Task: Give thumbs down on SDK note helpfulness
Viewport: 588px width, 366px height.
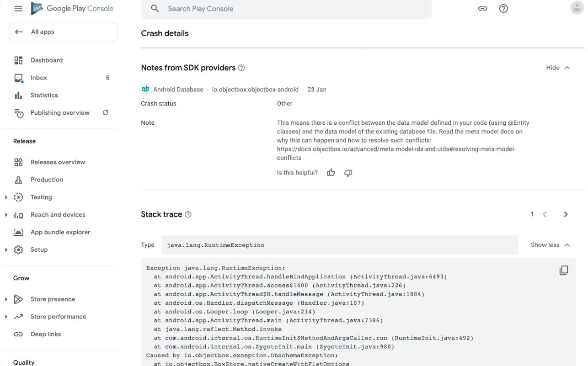Action: click(348, 172)
